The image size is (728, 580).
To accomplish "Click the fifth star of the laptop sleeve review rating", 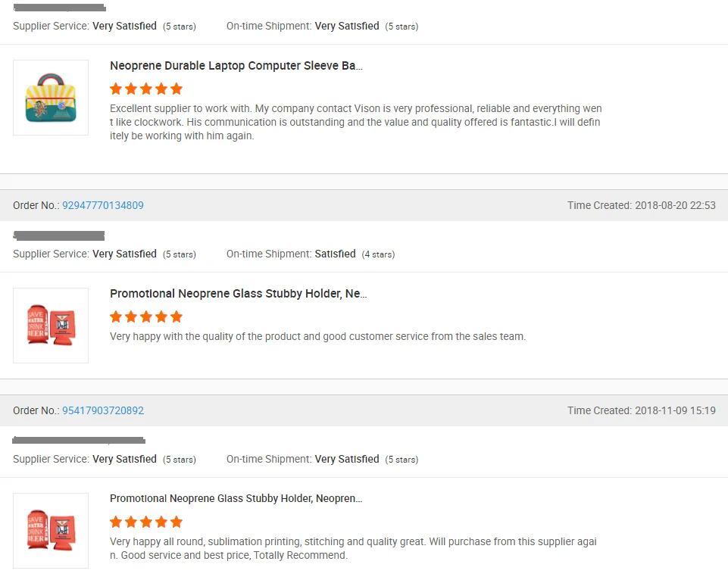I will [x=177, y=89].
